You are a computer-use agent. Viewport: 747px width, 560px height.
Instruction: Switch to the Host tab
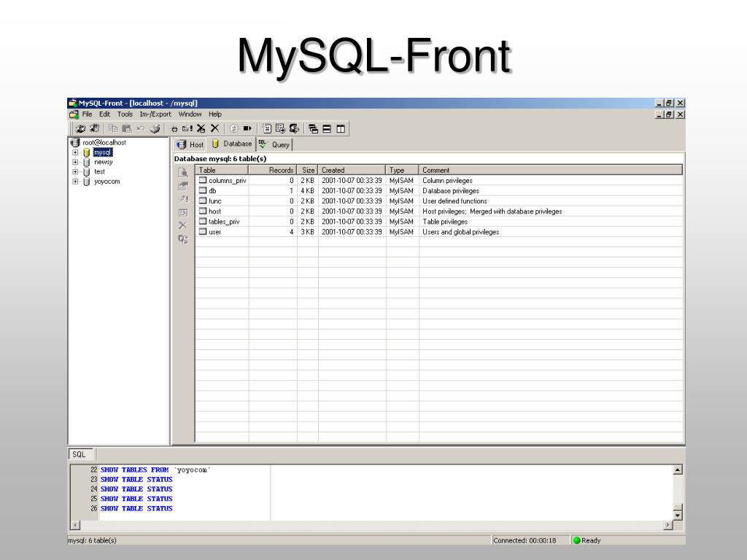[x=190, y=144]
